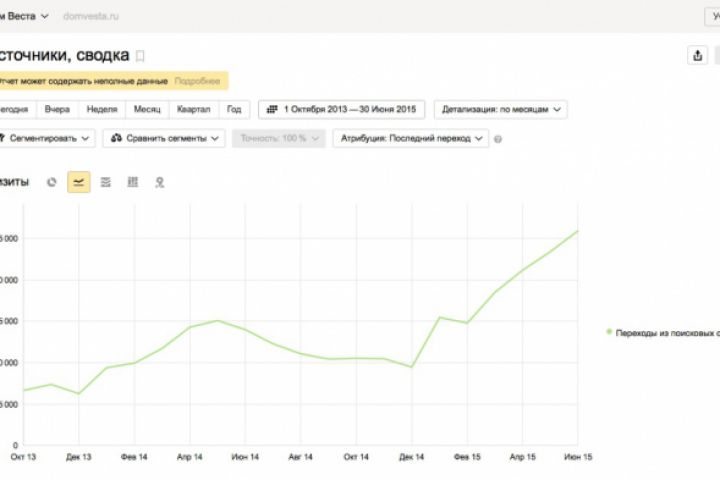Switch to pie chart view
Viewport: 720px width, 480px height.
coord(52,182)
